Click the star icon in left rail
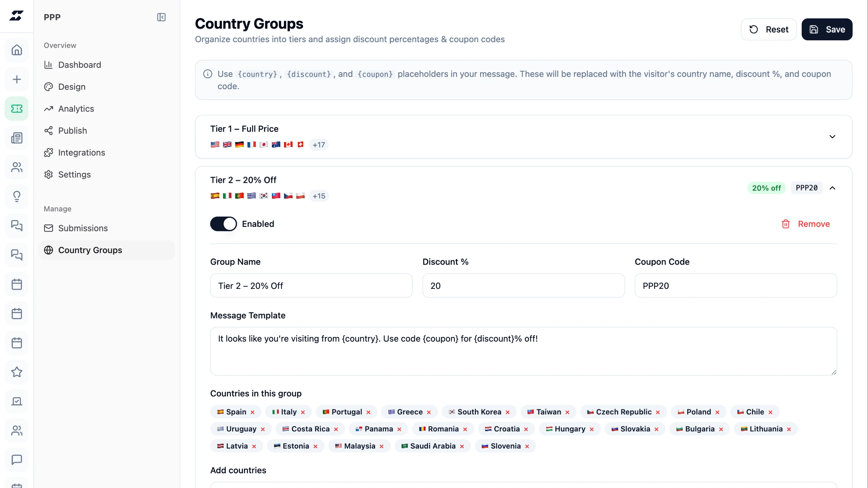Image resolution: width=868 pixels, height=488 pixels. pyautogui.click(x=17, y=372)
